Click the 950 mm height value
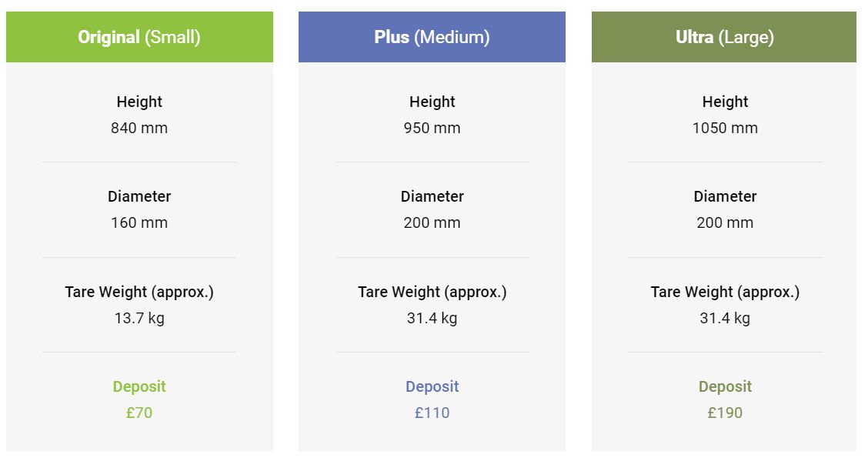The width and height of the screenshot is (868, 468). [x=432, y=128]
